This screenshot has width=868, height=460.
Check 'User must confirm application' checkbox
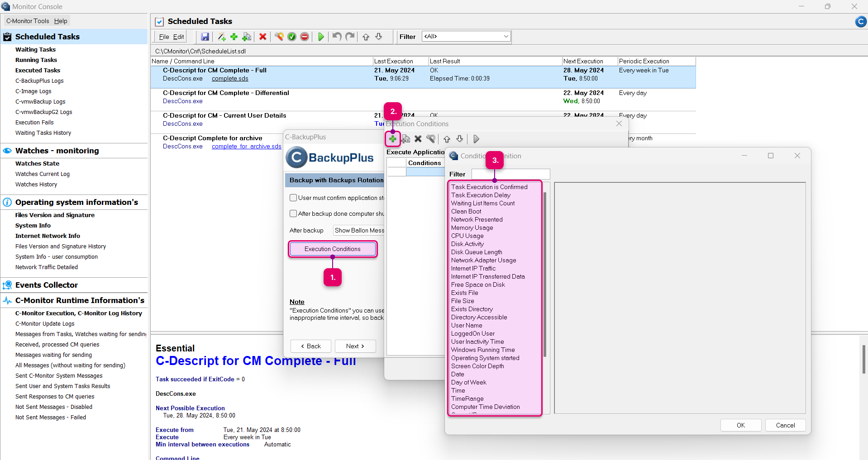click(293, 198)
